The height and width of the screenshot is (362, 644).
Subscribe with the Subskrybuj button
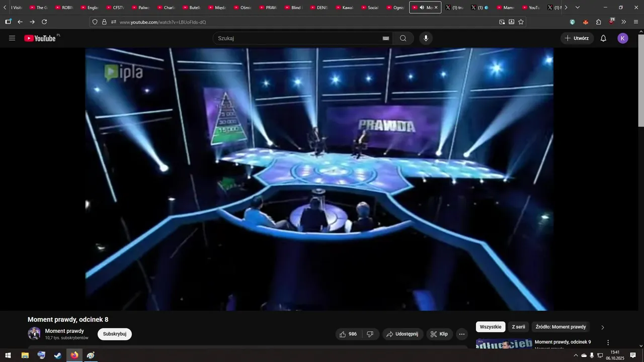coord(115,334)
